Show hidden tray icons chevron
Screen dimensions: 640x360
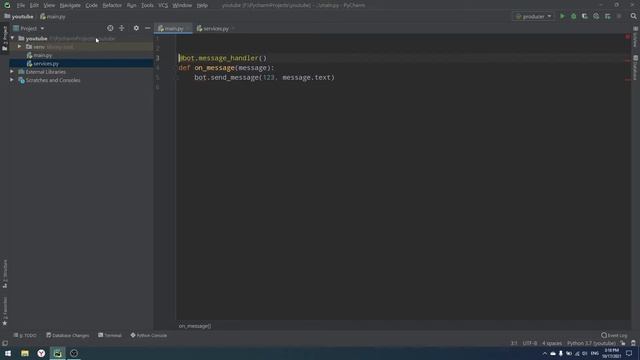(544, 353)
